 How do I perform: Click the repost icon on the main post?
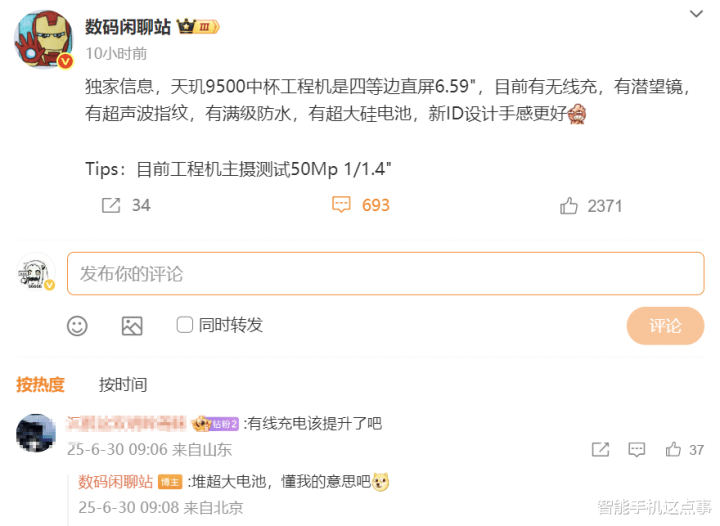pyautogui.click(x=111, y=205)
